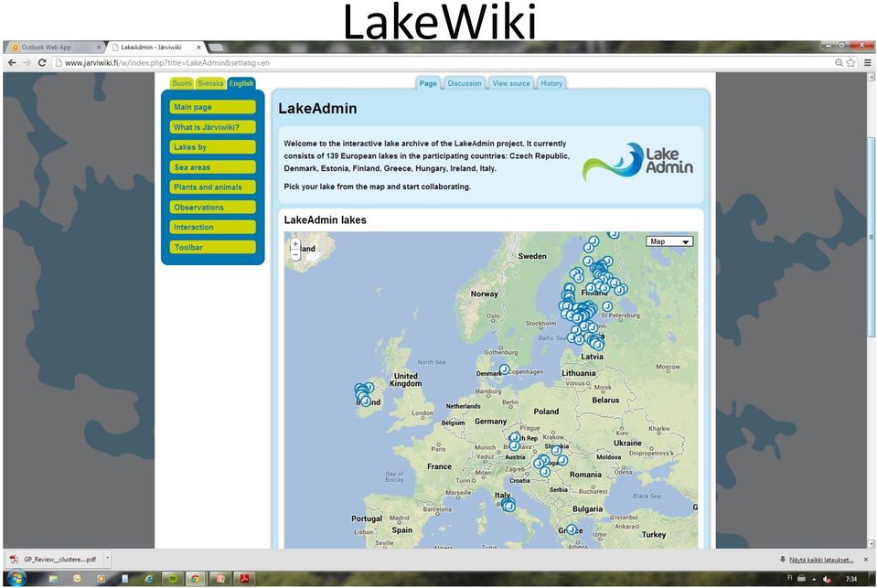Viewport: 877px width, 588px height.
Task: Open Interaction in the sidebar
Action: [x=212, y=227]
